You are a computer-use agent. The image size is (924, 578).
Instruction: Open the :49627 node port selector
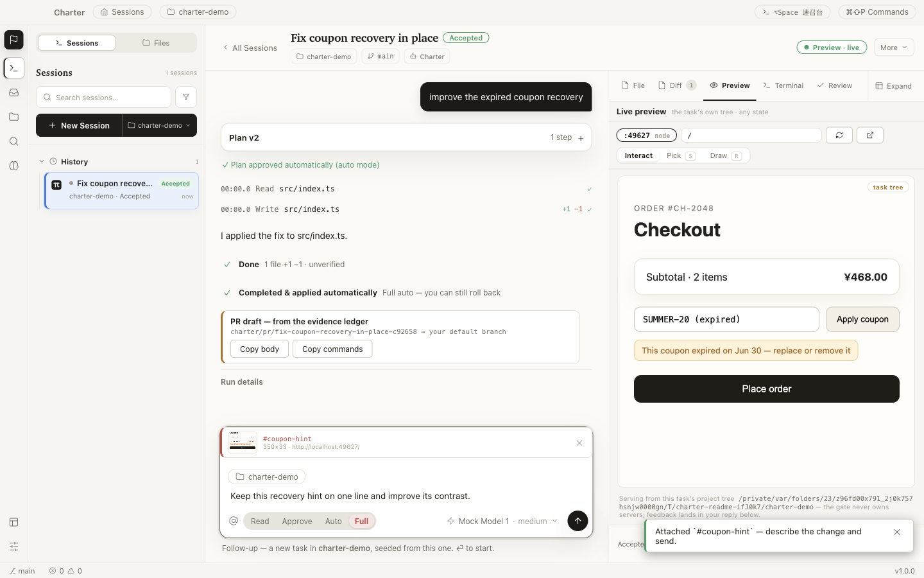pyautogui.click(x=647, y=136)
